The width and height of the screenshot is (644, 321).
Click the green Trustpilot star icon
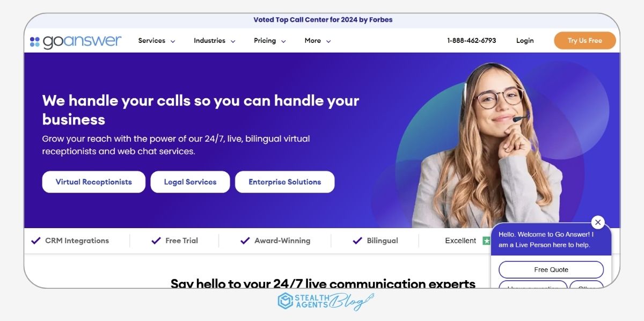point(486,241)
